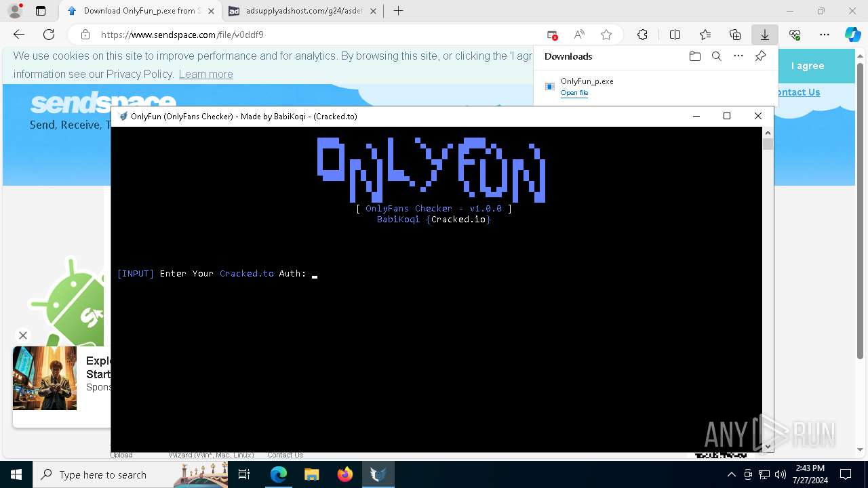
Task: Click the address bar URL field
Action: 319,35
